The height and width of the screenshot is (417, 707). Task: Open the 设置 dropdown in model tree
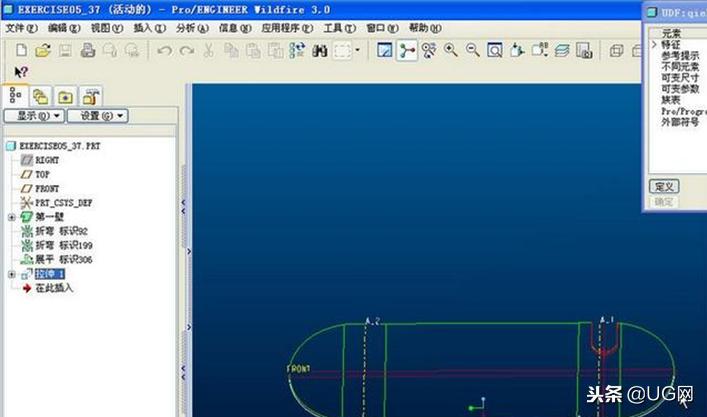tap(101, 116)
